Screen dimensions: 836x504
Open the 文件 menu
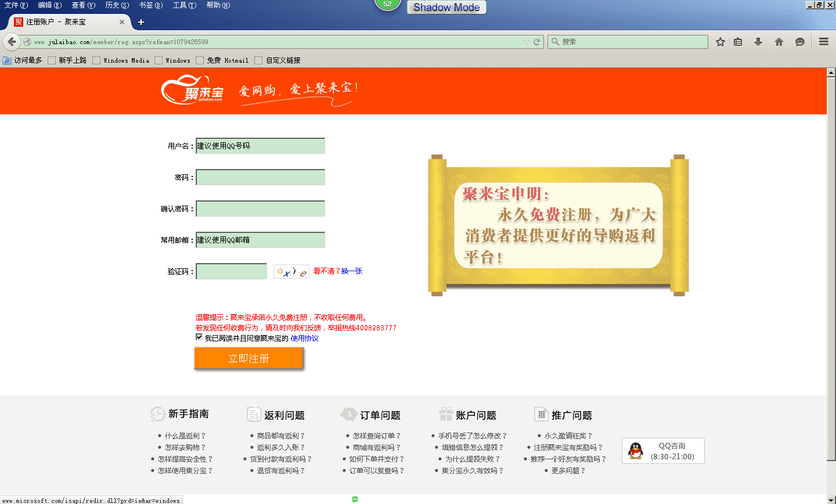tap(16, 5)
